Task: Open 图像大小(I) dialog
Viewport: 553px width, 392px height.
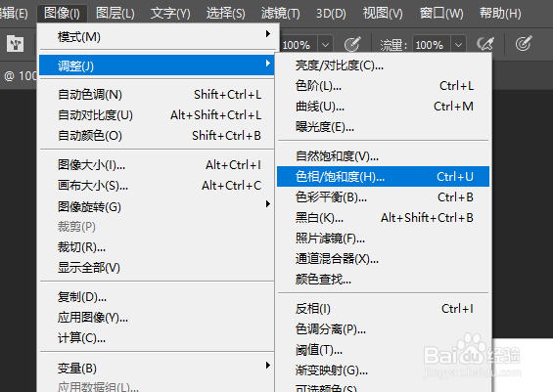Action: 157,165
